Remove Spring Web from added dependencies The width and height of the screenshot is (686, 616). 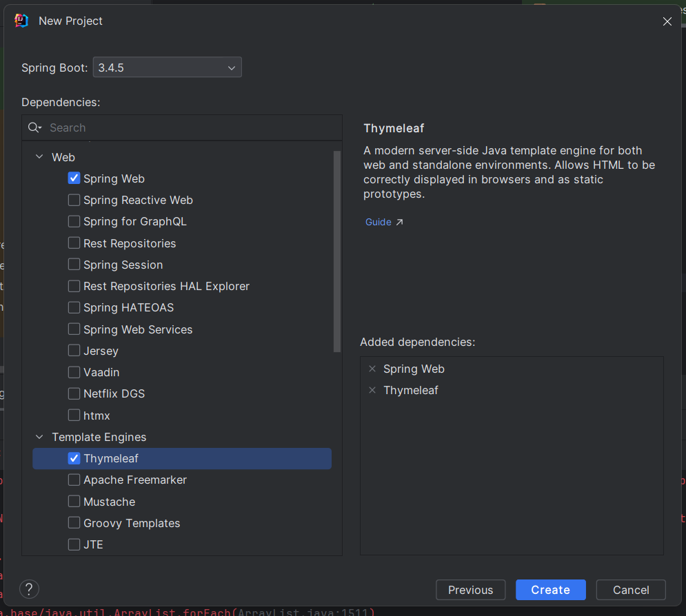(372, 369)
